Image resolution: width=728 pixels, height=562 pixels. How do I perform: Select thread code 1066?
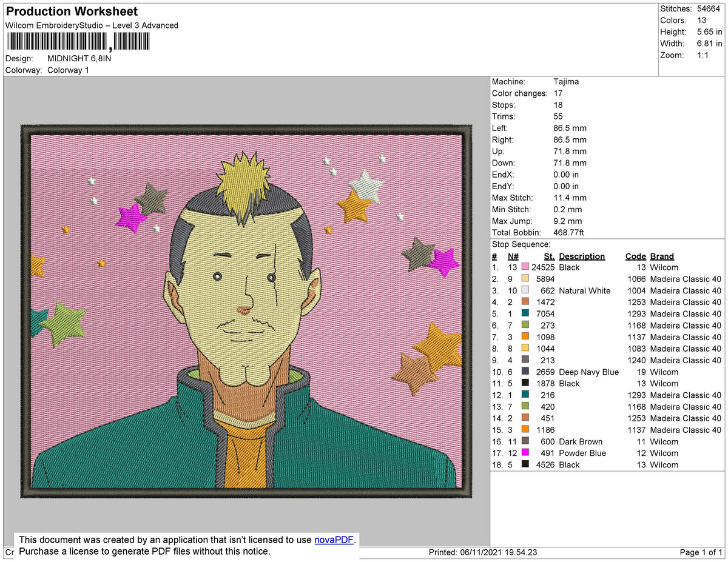point(636,279)
